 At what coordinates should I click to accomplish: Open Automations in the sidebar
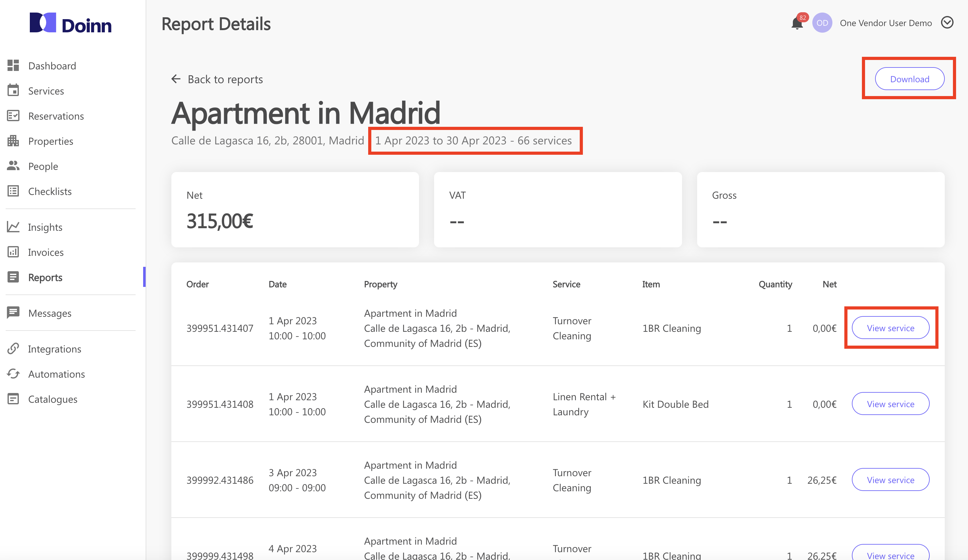(56, 374)
